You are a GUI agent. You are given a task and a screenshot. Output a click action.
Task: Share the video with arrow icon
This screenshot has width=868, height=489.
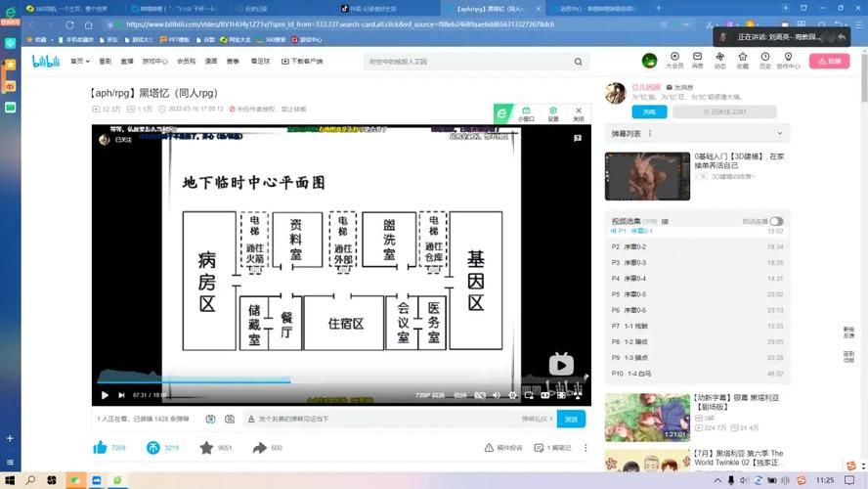260,448
